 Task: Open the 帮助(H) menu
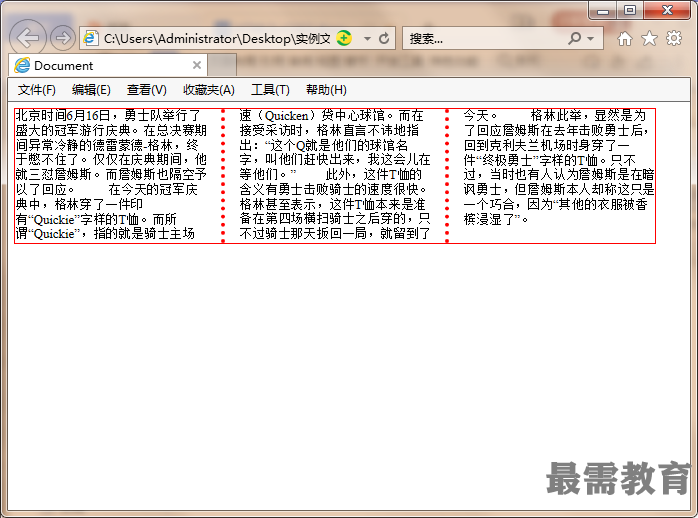(x=326, y=90)
